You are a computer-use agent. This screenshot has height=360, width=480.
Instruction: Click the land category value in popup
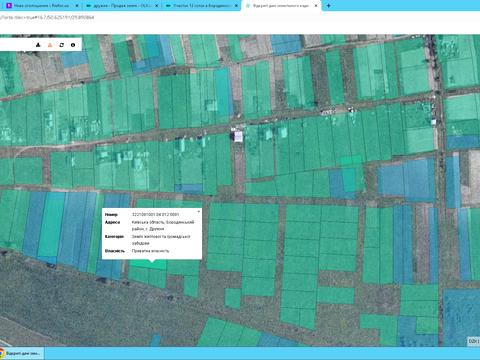161,240
